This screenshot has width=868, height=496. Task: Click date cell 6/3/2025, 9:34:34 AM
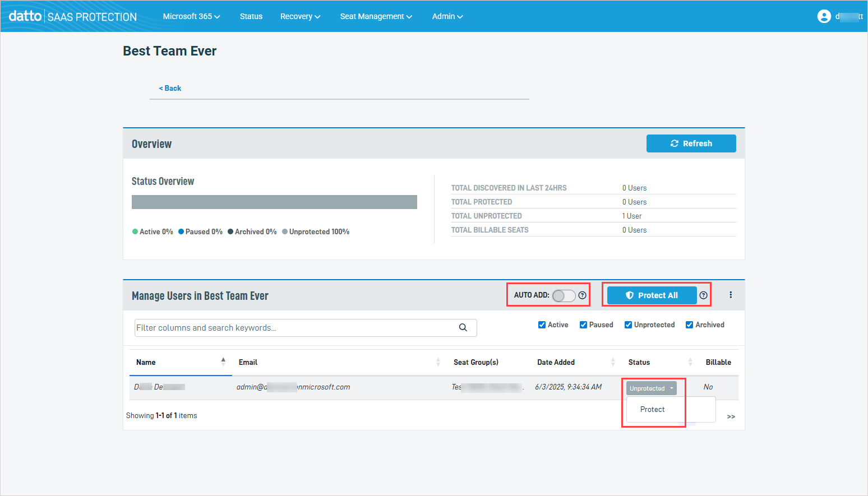[x=569, y=387]
